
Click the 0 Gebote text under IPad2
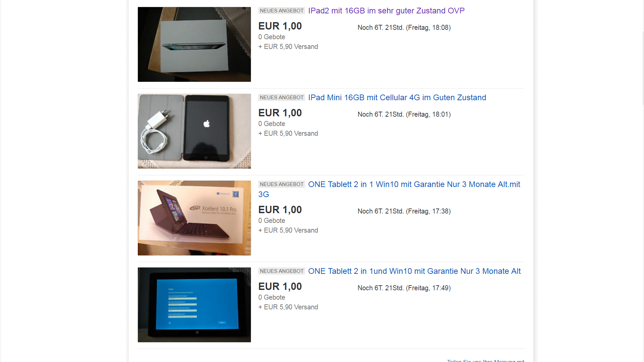272,37
